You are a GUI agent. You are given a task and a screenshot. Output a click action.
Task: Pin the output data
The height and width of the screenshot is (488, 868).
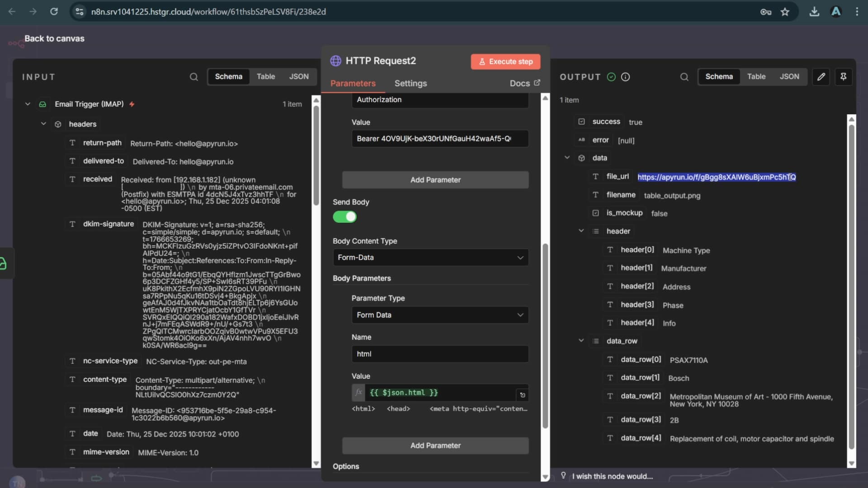(x=843, y=77)
